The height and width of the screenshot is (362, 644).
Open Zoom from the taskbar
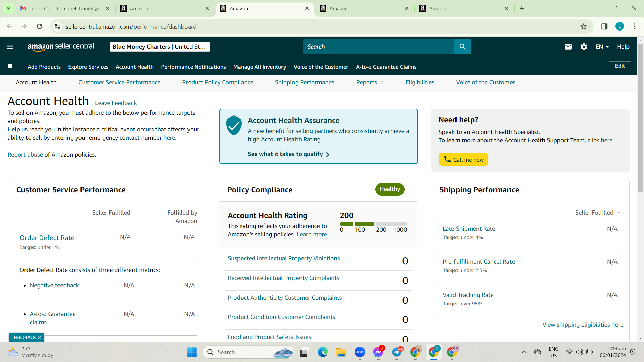point(360,352)
